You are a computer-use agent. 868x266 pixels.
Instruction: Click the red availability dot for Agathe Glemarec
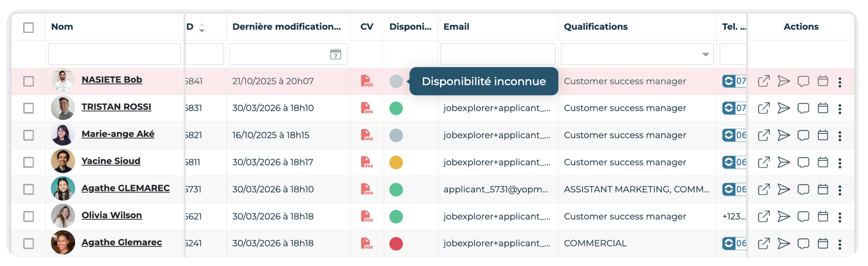pyautogui.click(x=396, y=243)
